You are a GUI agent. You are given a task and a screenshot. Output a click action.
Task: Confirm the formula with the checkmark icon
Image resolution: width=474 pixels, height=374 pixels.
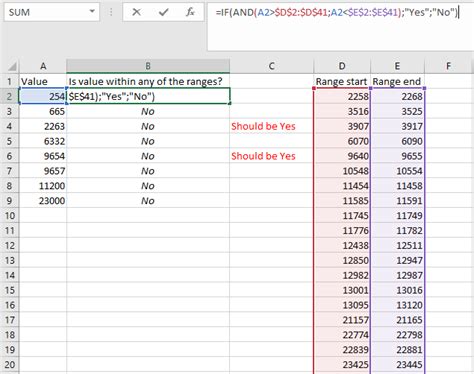pos(163,12)
